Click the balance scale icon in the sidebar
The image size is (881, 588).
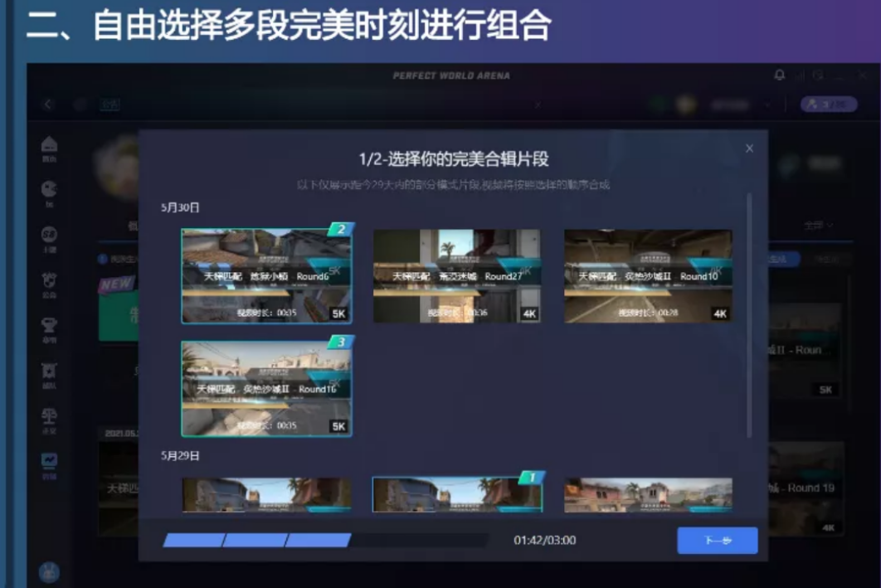pyautogui.click(x=50, y=416)
